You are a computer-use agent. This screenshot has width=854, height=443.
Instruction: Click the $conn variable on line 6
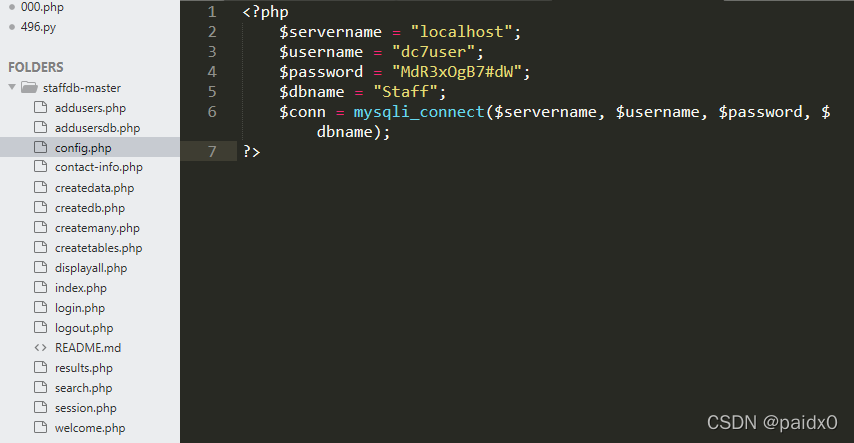(302, 112)
